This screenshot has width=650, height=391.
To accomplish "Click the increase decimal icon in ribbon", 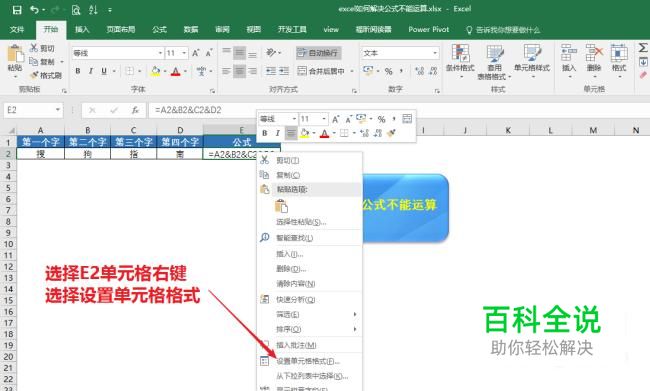I will click(x=420, y=71).
